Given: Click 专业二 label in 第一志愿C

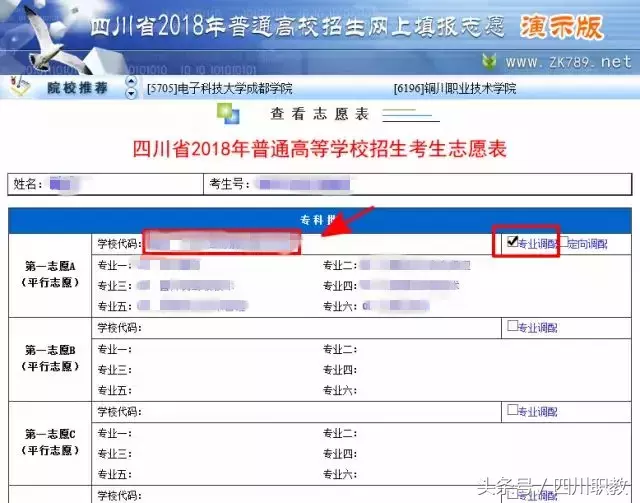Looking at the screenshot, I should (x=340, y=433).
